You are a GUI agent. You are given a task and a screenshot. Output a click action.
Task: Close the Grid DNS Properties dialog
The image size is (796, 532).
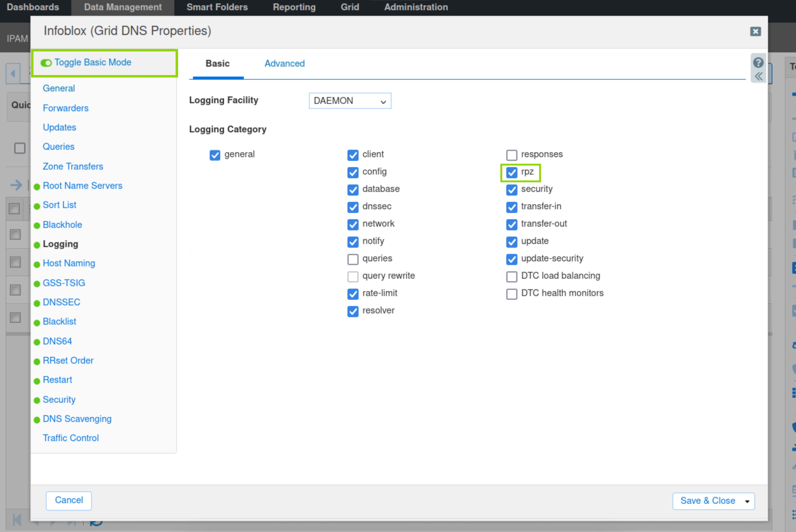[755, 32]
